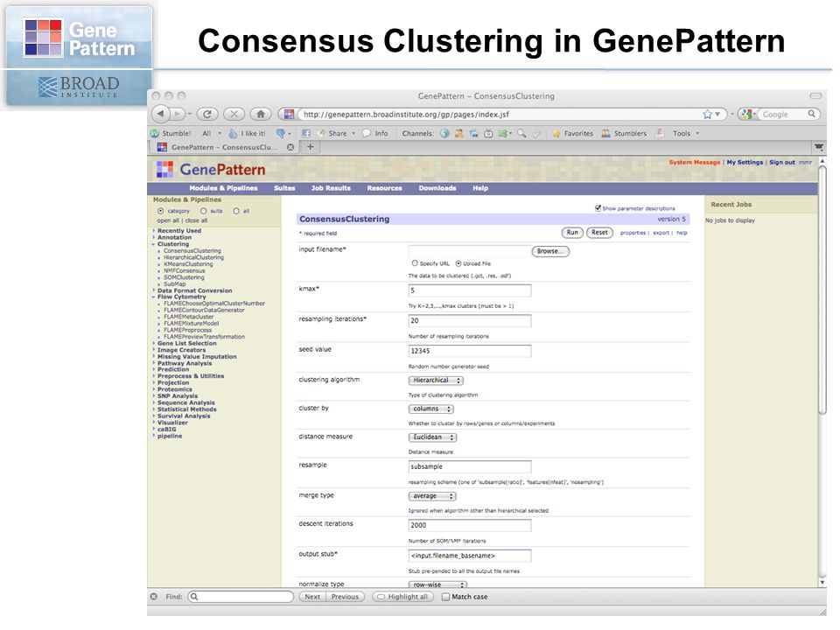The image size is (840, 630).
Task: Open a new tab with the plus button
Action: pos(310,147)
